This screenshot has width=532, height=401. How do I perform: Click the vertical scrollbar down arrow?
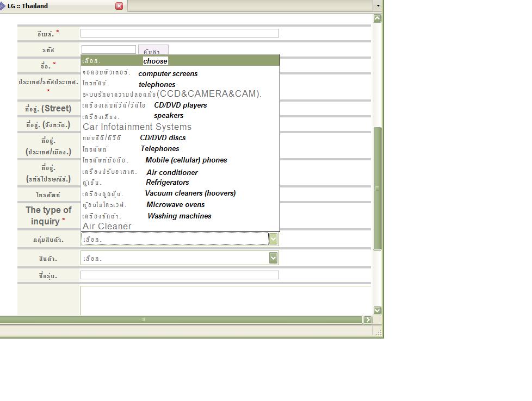(x=377, y=310)
